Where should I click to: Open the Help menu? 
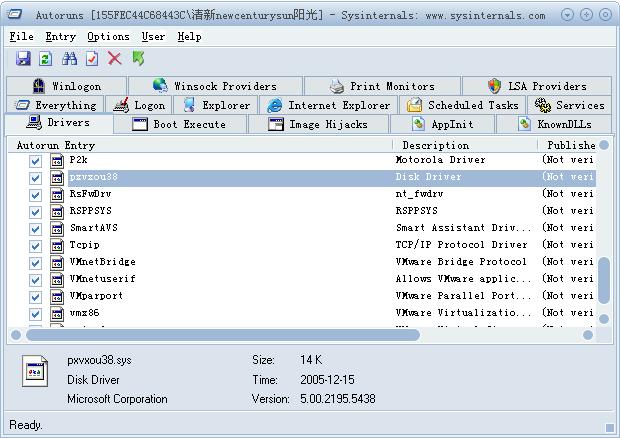point(189,36)
